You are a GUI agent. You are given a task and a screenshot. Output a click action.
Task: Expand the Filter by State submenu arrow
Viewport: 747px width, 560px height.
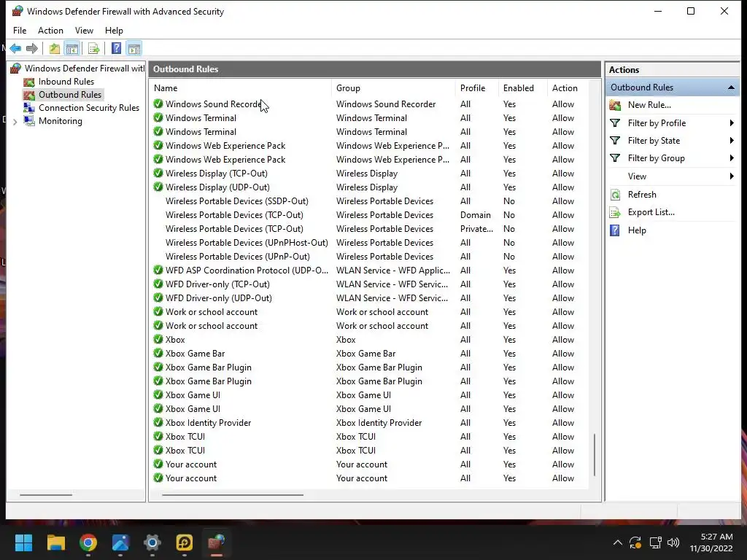[731, 141]
